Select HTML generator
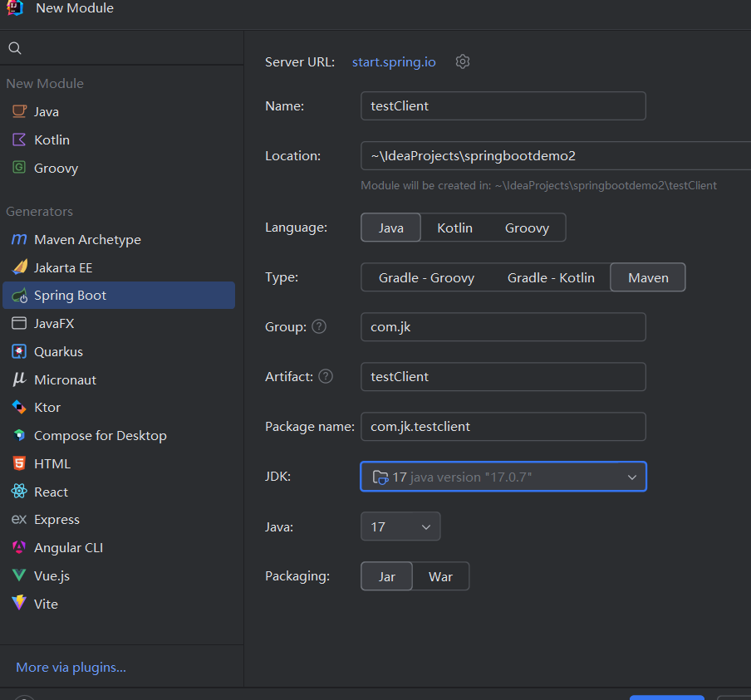 [119, 463]
